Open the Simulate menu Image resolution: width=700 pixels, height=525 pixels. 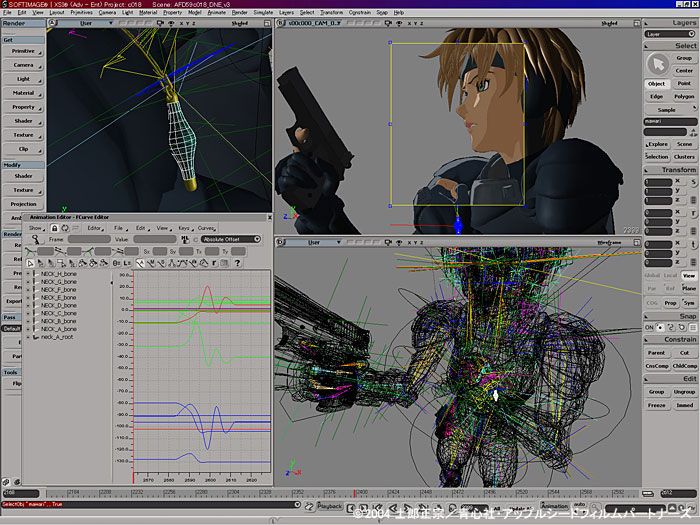(x=263, y=12)
